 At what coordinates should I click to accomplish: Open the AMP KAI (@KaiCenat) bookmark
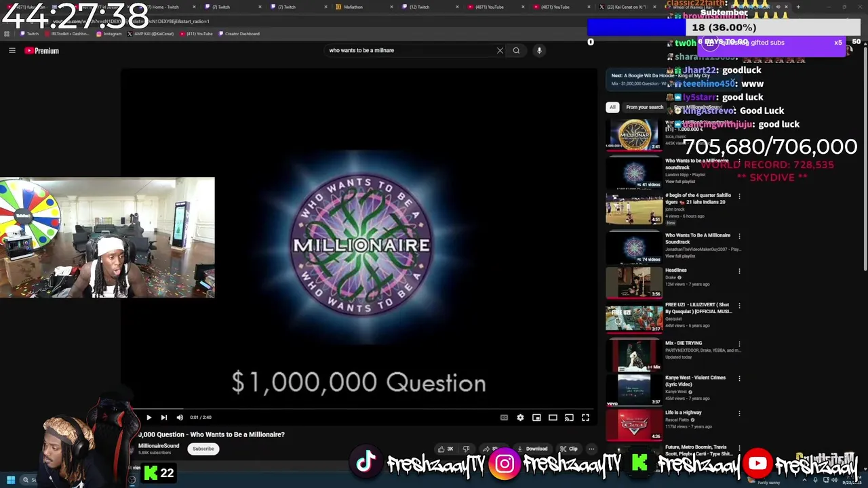coord(151,33)
